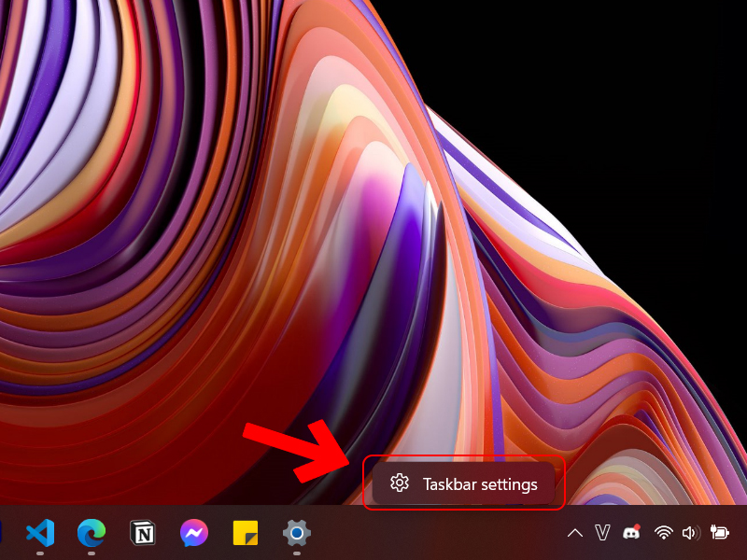Open the Notion app from taskbar

click(x=143, y=532)
